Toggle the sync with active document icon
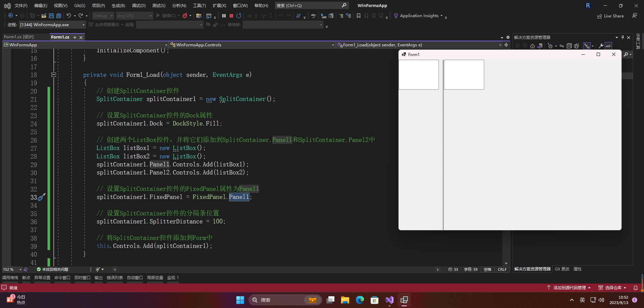 (562, 46)
